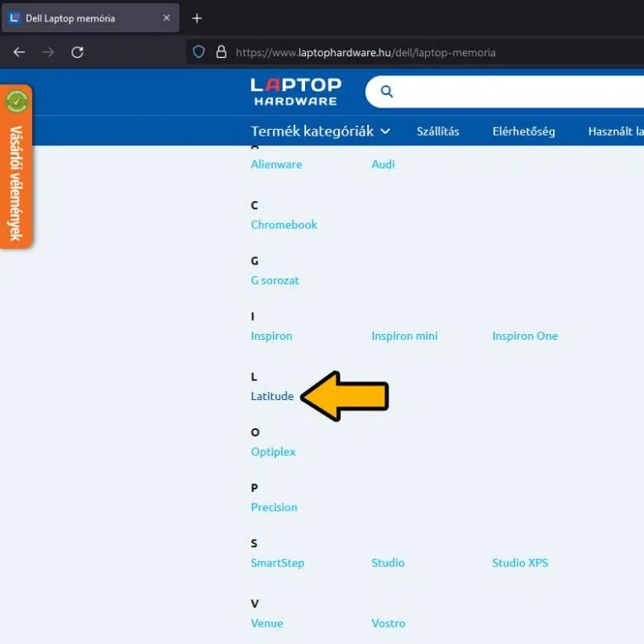Click the green verified badge icon
The width and height of the screenshot is (644, 644).
click(17, 102)
